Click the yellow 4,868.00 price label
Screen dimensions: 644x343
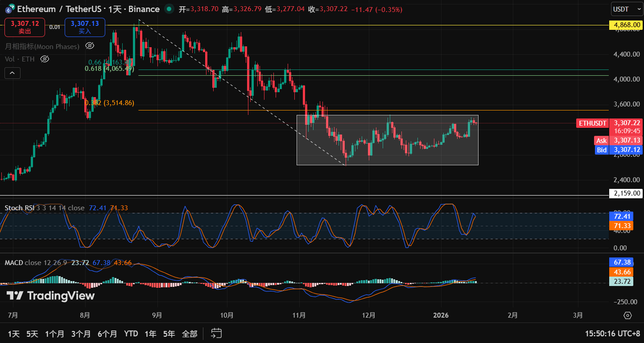(626, 25)
